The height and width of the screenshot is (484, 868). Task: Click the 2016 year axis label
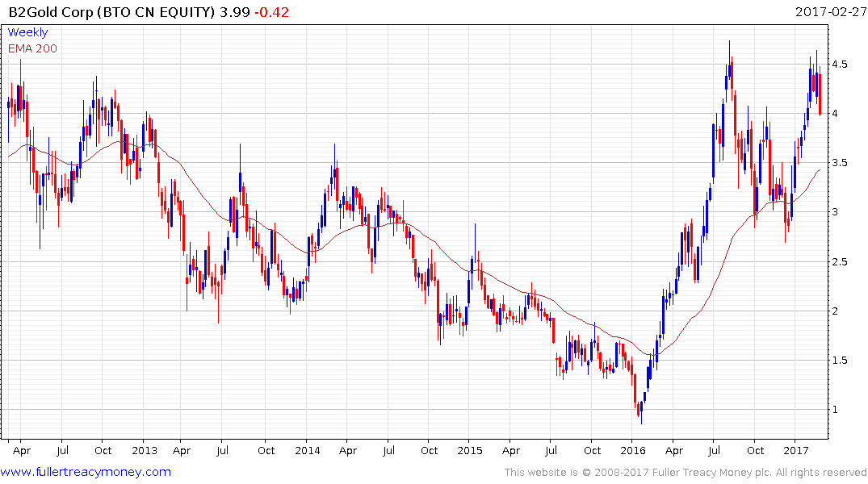pos(633,450)
